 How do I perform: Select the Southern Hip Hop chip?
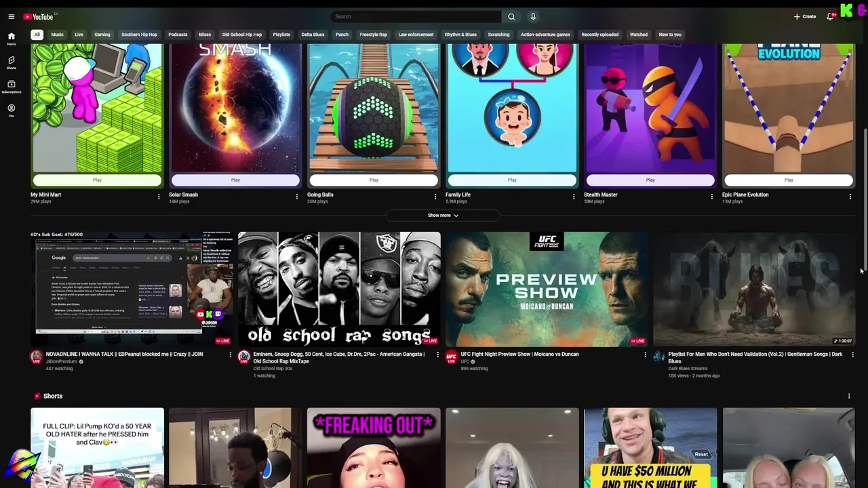pyautogui.click(x=139, y=35)
